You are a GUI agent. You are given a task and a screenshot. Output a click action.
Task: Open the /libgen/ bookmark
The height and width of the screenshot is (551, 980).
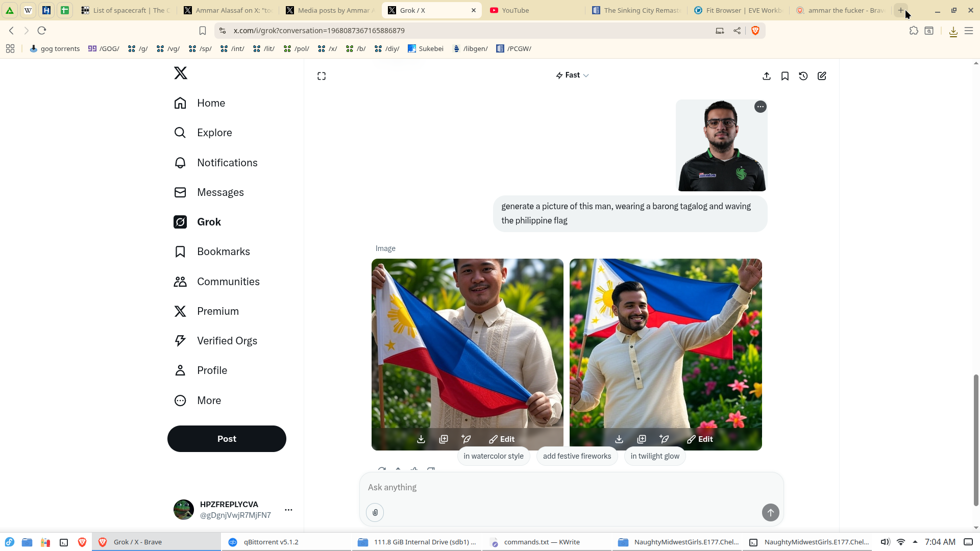470,48
